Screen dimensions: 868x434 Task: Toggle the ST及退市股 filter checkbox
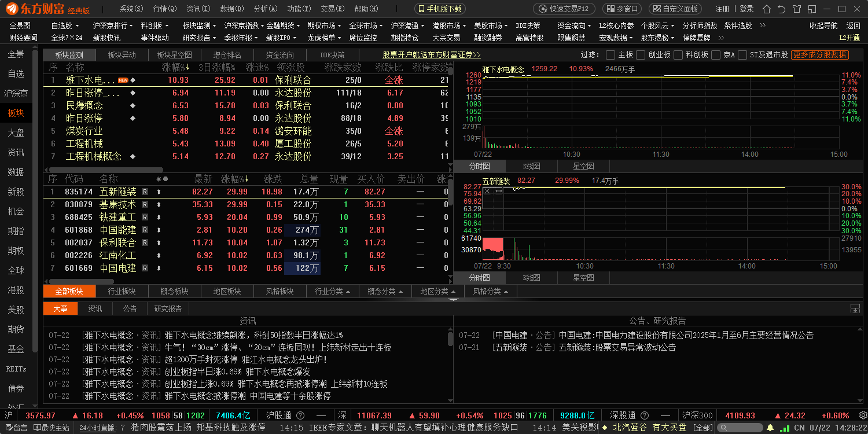click(x=742, y=55)
